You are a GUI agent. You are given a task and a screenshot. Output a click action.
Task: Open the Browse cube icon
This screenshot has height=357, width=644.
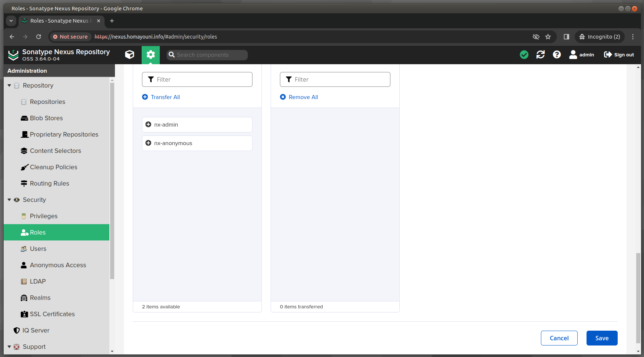click(x=129, y=55)
